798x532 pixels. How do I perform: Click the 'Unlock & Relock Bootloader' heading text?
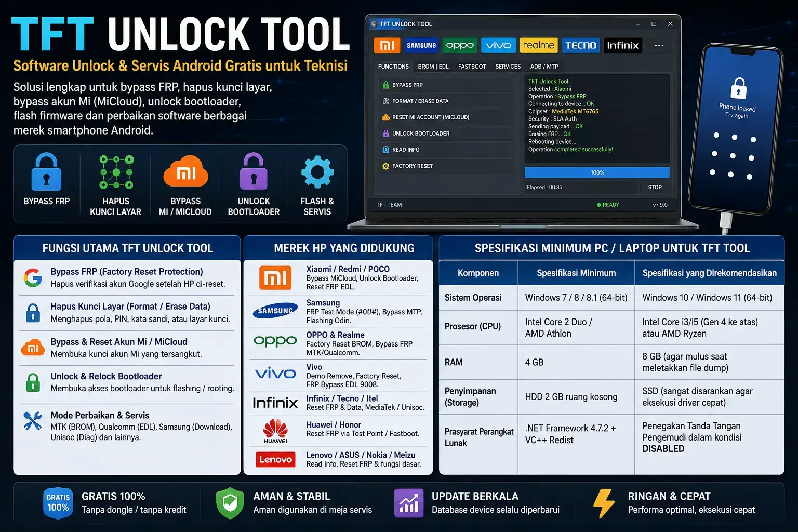click(x=106, y=376)
